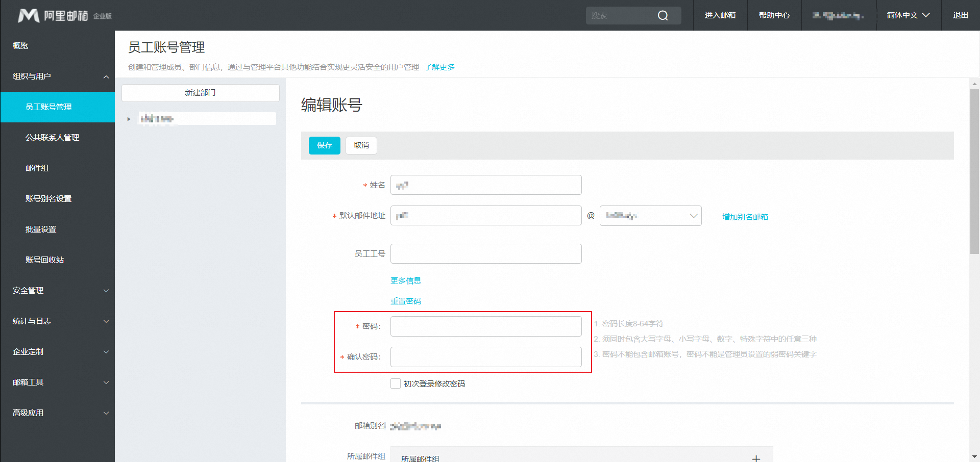
Task: Click the search magnifier icon
Action: [x=663, y=15]
